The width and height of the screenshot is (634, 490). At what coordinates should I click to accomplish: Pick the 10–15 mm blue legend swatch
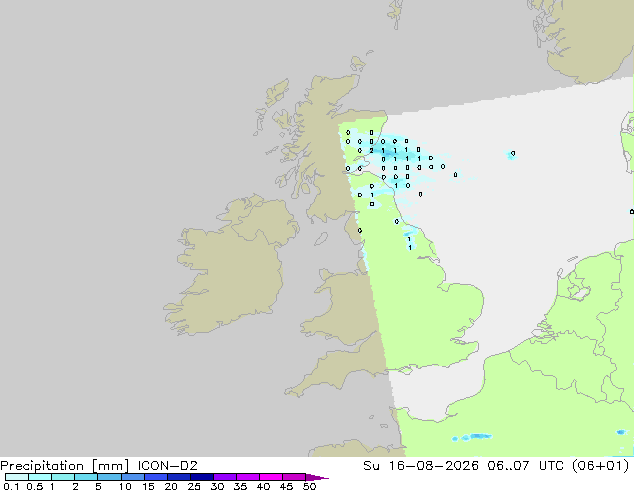132,477
